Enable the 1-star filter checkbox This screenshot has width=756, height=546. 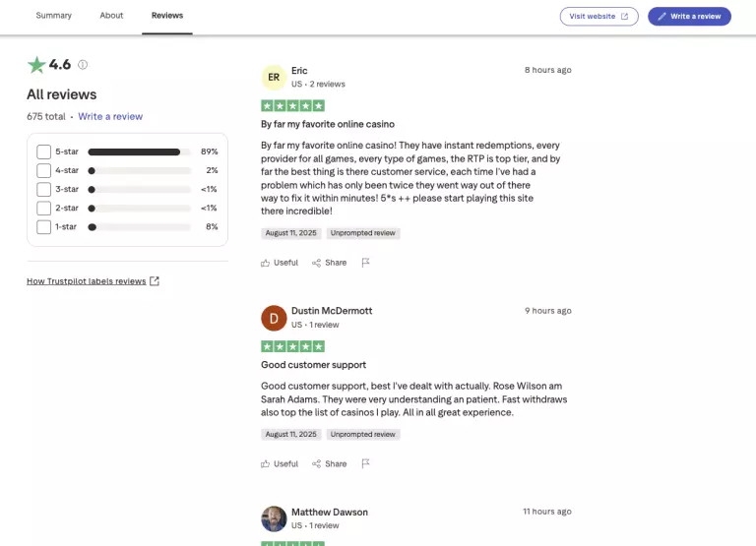[x=43, y=227]
